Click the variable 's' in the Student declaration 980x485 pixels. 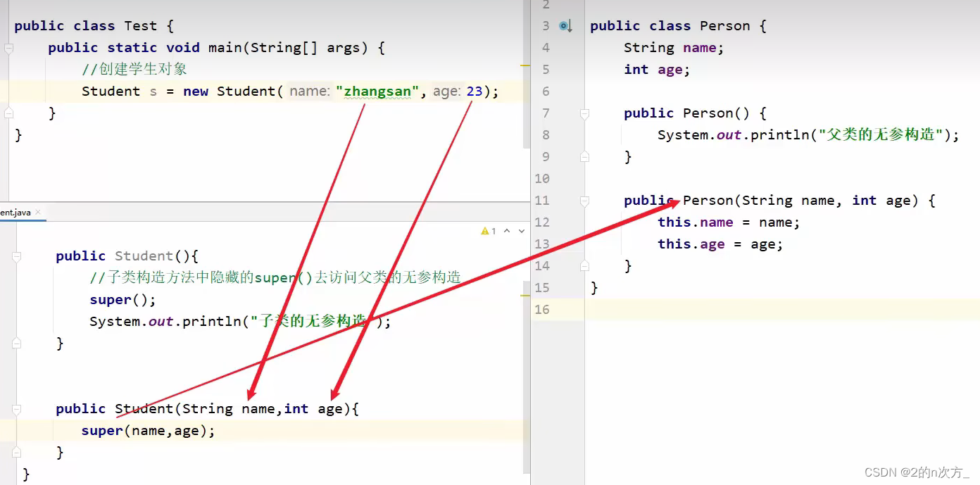153,92
